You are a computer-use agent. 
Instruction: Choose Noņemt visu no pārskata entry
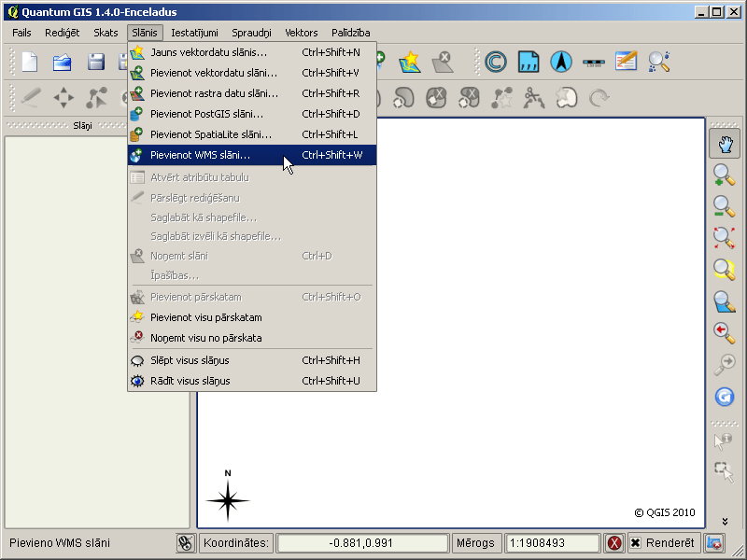point(252,338)
